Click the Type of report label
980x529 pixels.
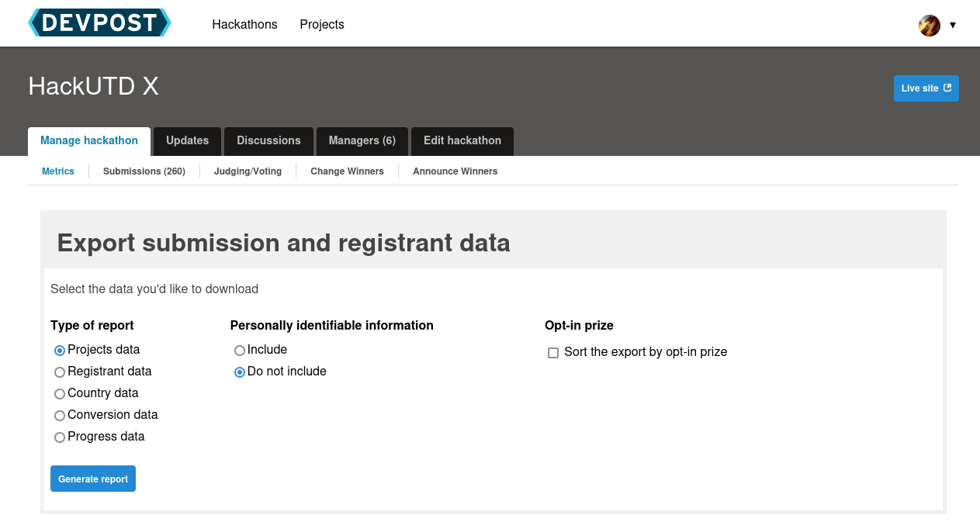(92, 325)
